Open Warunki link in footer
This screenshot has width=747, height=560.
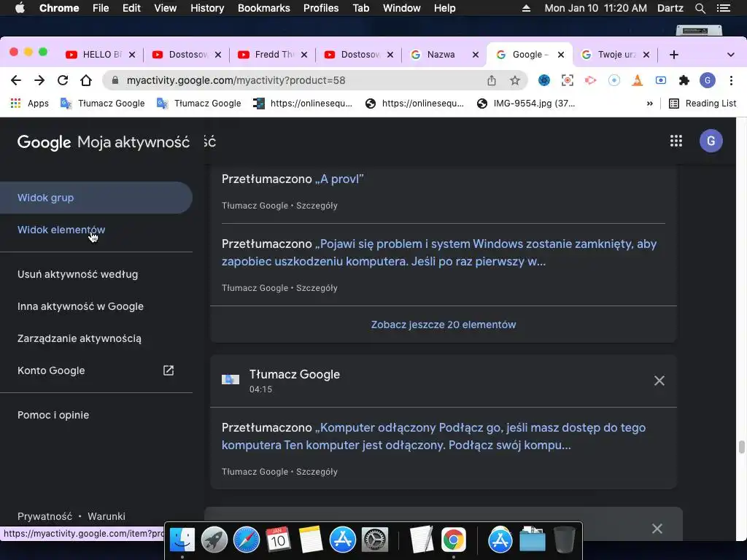107,516
